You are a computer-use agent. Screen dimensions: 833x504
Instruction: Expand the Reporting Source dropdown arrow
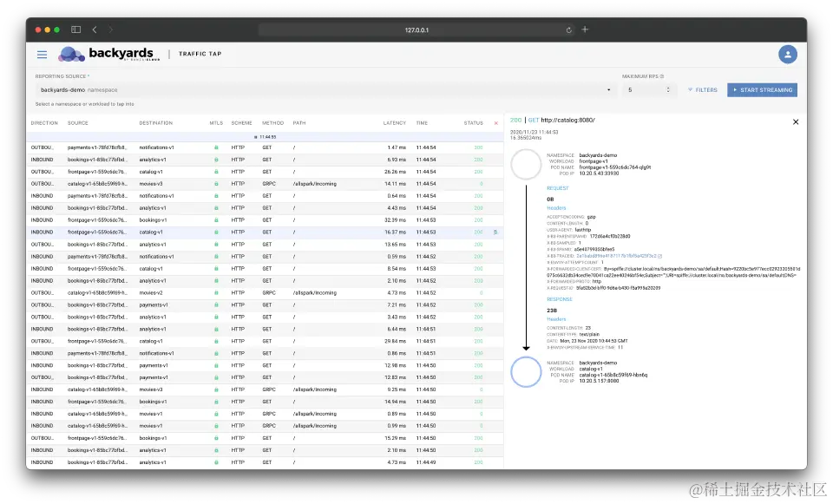(x=609, y=89)
